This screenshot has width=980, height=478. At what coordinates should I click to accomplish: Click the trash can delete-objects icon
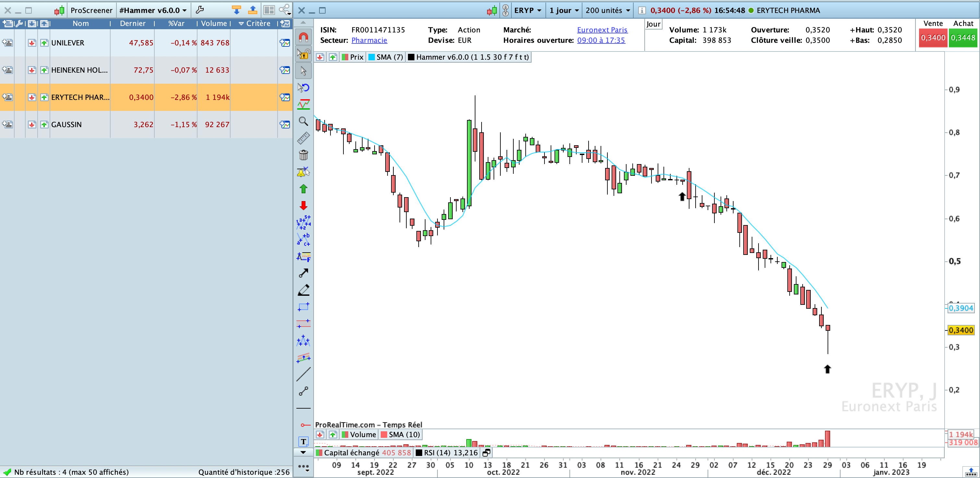[x=303, y=155]
